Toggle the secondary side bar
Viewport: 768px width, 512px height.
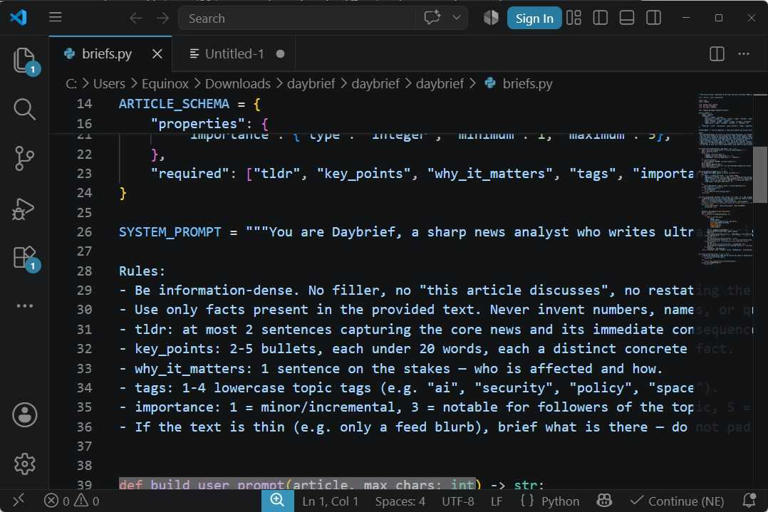pos(653,18)
